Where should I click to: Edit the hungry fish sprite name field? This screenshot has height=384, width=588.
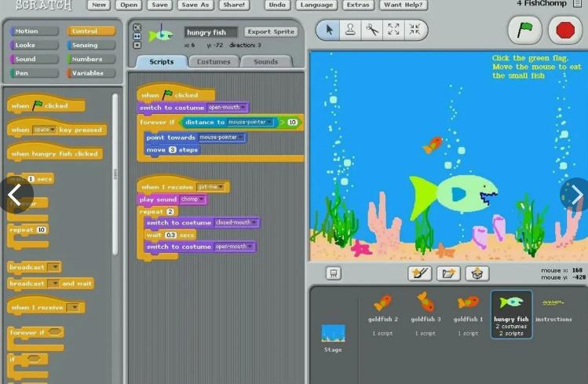(x=210, y=32)
